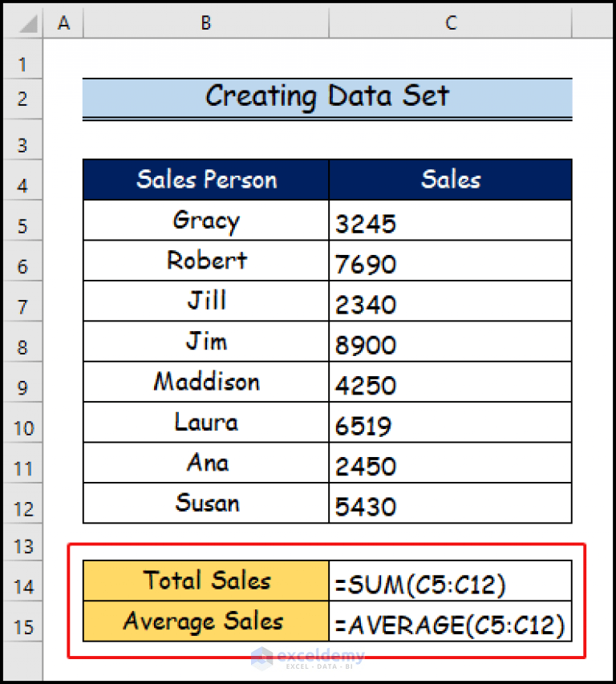616x684 pixels.
Task: Click the cell containing 'Robert'
Action: coord(205,261)
